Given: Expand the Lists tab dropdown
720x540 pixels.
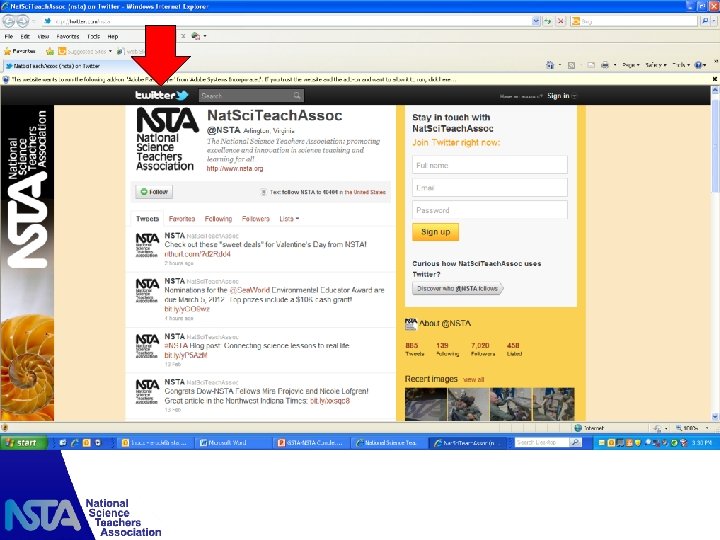Looking at the screenshot, I should [x=289, y=219].
